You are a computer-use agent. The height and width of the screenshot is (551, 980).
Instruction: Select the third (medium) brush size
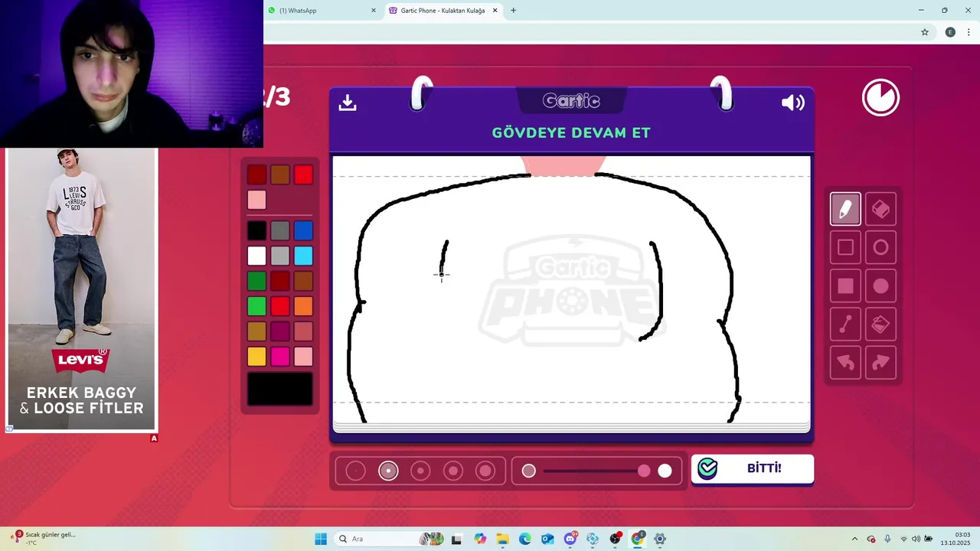[x=420, y=471]
